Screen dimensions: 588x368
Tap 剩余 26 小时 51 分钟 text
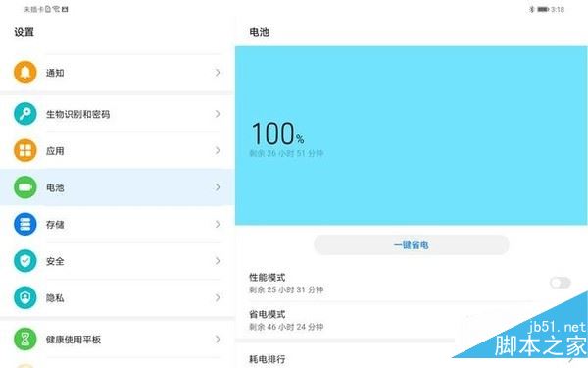286,153
